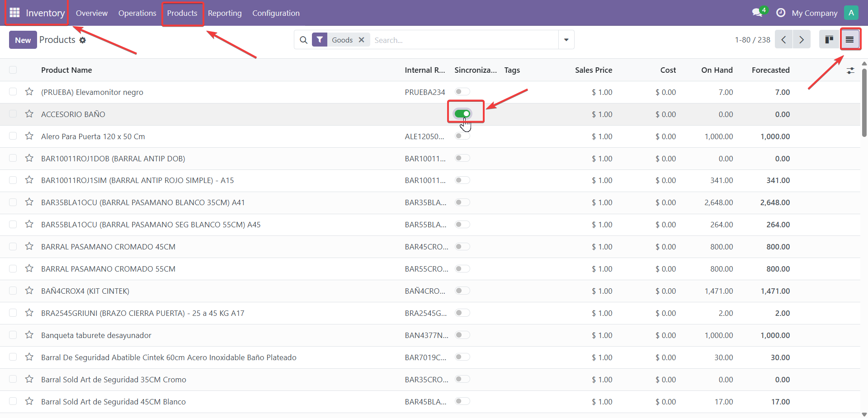Open optional columns adjust icon
The width and height of the screenshot is (868, 418).
click(x=850, y=70)
